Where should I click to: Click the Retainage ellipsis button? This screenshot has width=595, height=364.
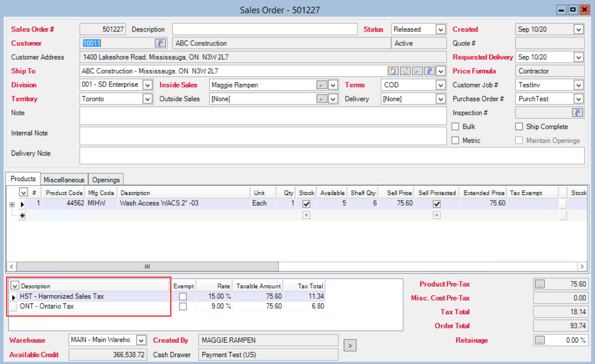pos(540,340)
